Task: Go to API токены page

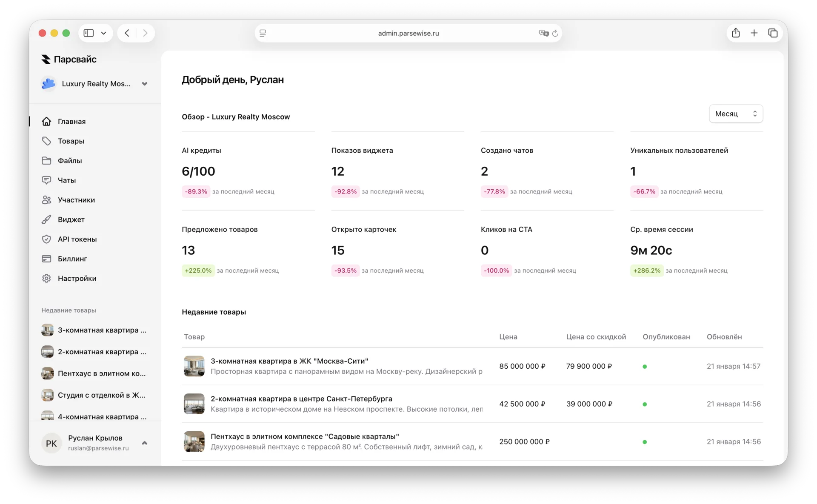Action: coord(77,239)
